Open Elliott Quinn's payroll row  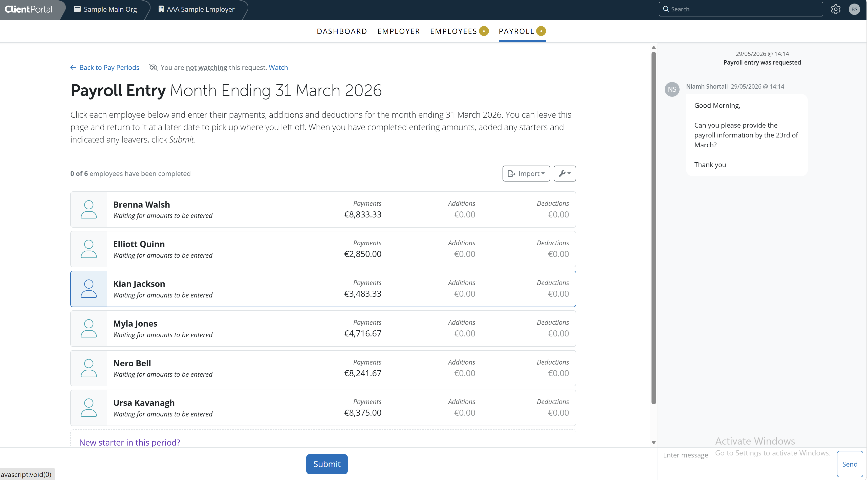pos(323,249)
